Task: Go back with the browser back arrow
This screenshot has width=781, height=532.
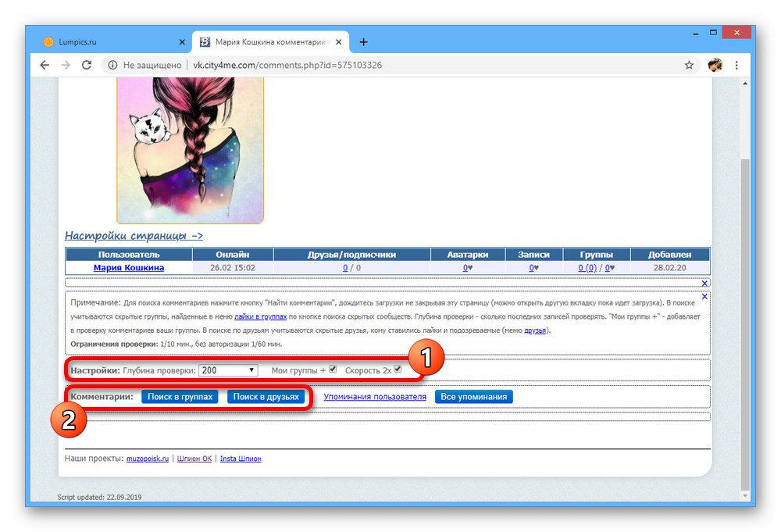Action: [45, 65]
